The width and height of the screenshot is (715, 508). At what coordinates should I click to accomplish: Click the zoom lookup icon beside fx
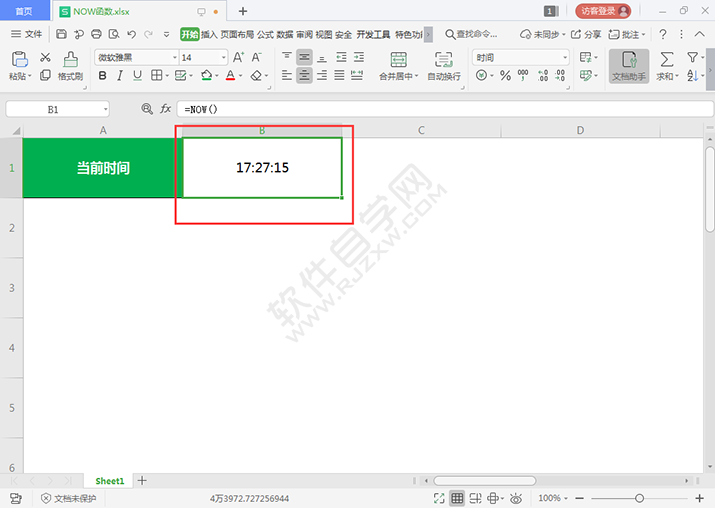[x=147, y=109]
